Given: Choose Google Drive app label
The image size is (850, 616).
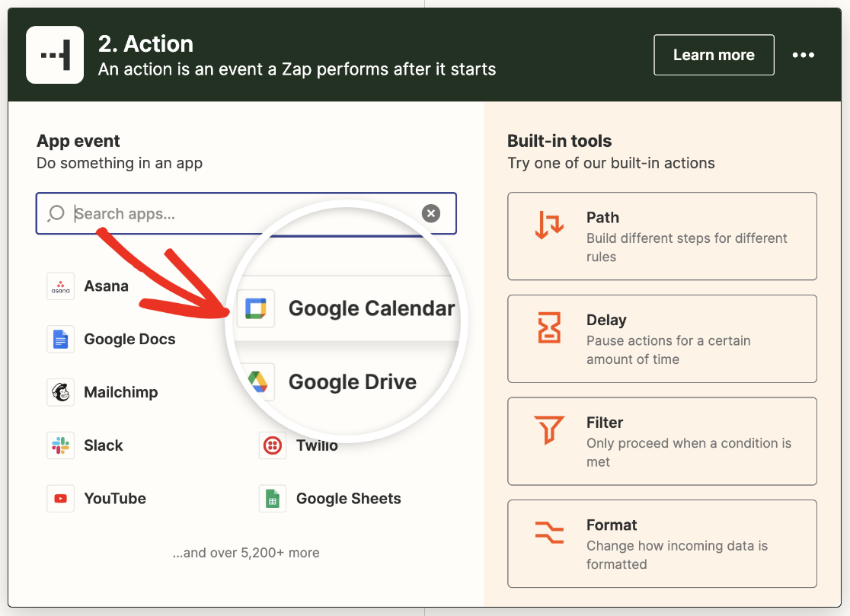Looking at the screenshot, I should coord(353,382).
